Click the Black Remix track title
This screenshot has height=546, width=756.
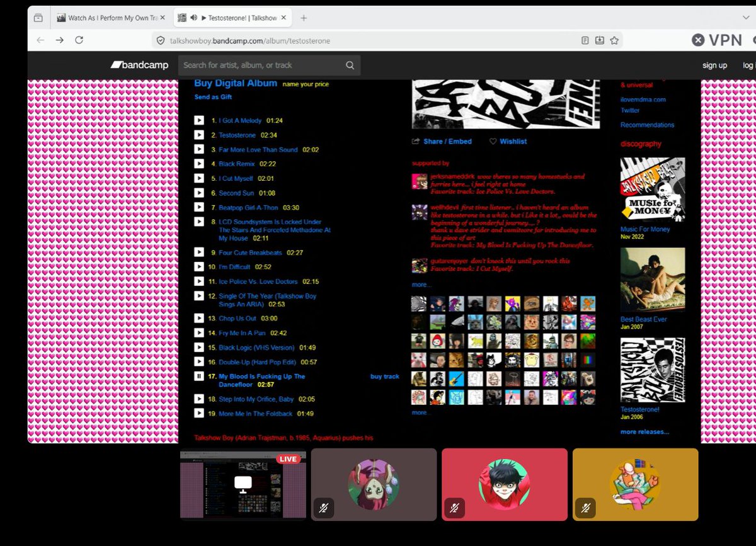tap(237, 164)
